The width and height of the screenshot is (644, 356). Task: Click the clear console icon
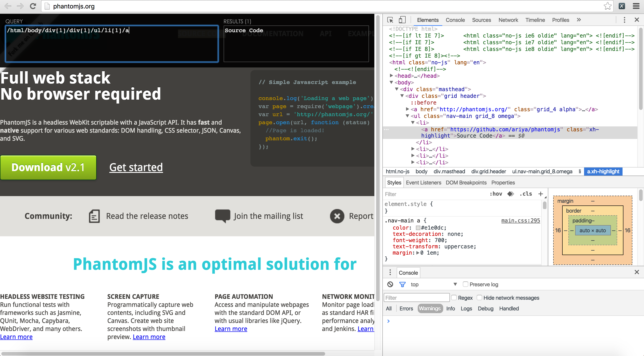pos(390,284)
